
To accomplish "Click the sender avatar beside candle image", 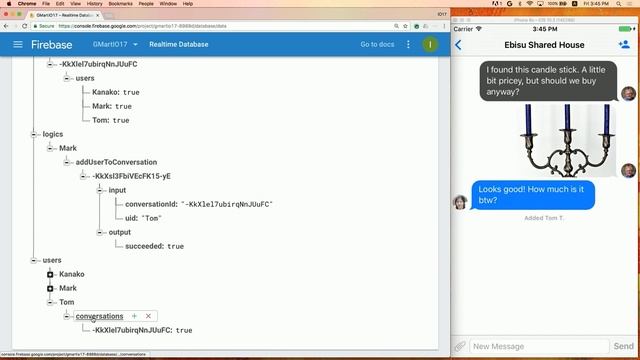I will tap(629, 171).
